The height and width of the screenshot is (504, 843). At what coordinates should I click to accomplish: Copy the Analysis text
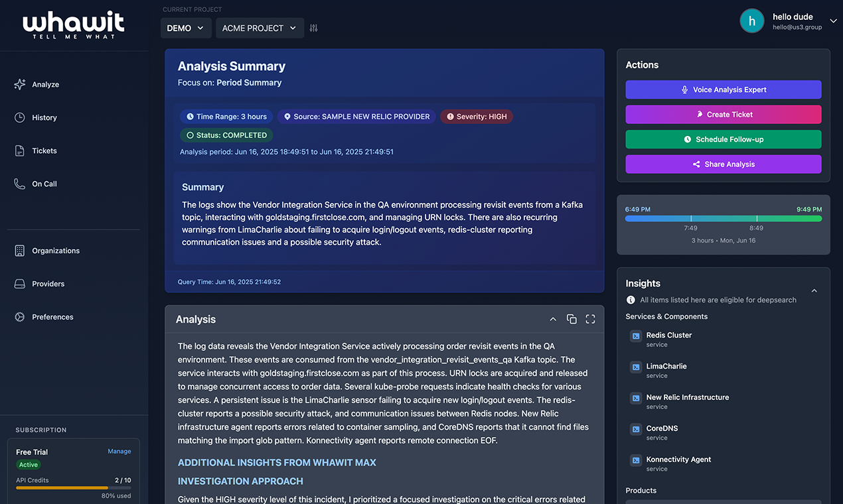572,320
